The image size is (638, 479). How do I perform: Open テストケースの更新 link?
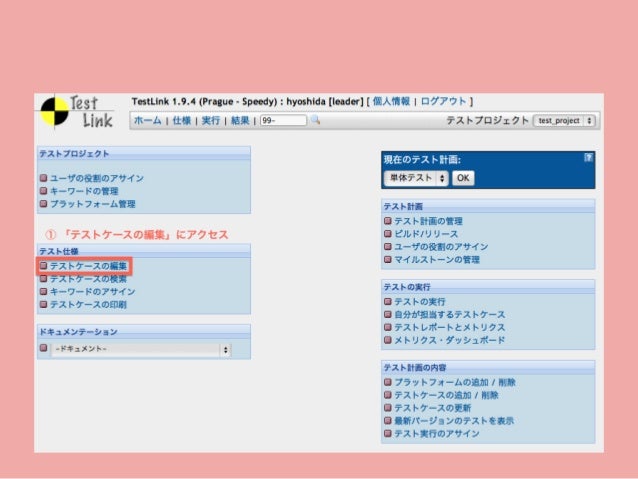click(x=433, y=408)
